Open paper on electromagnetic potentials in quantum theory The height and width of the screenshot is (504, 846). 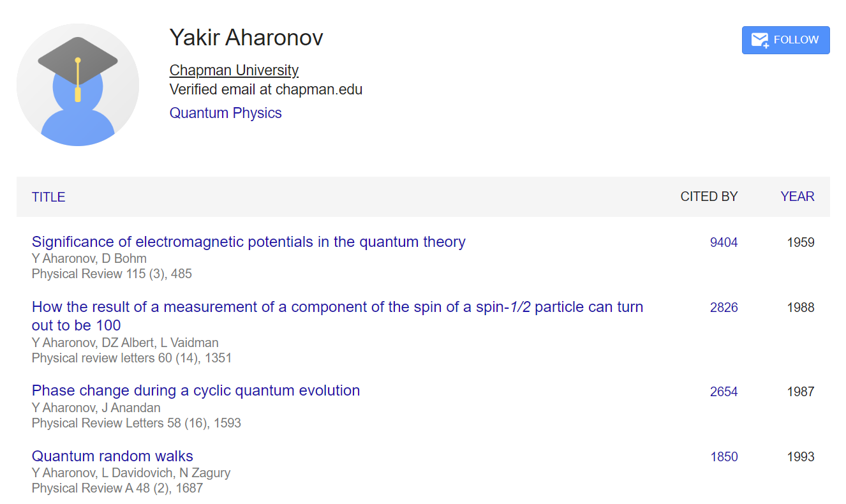pos(248,242)
